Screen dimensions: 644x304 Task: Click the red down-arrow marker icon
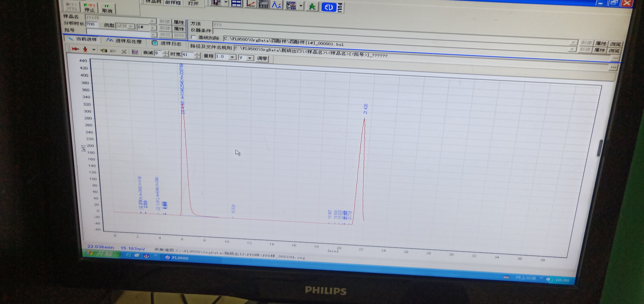click(85, 49)
